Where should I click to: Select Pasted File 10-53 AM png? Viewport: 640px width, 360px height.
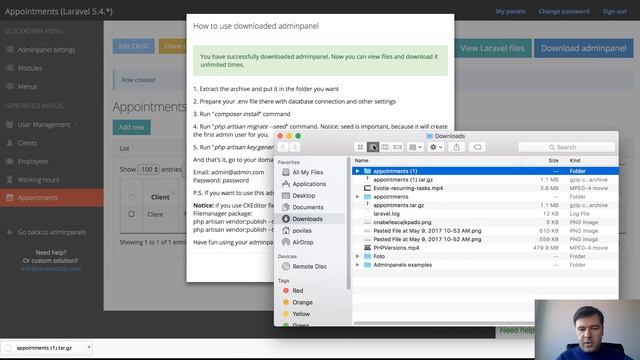[x=485, y=231]
